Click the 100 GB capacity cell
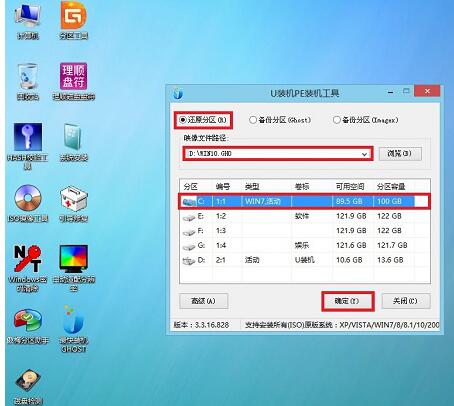This screenshot has height=406, width=454. point(389,201)
